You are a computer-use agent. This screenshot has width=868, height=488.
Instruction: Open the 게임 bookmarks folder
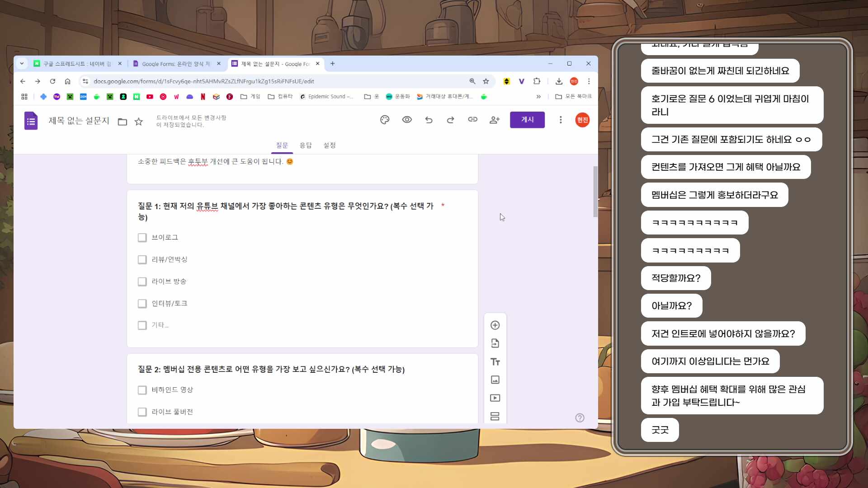[x=250, y=97]
